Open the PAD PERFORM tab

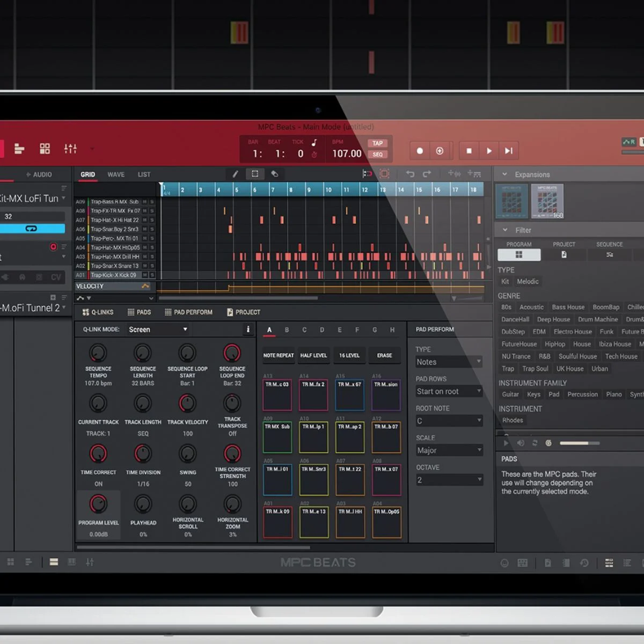click(188, 312)
